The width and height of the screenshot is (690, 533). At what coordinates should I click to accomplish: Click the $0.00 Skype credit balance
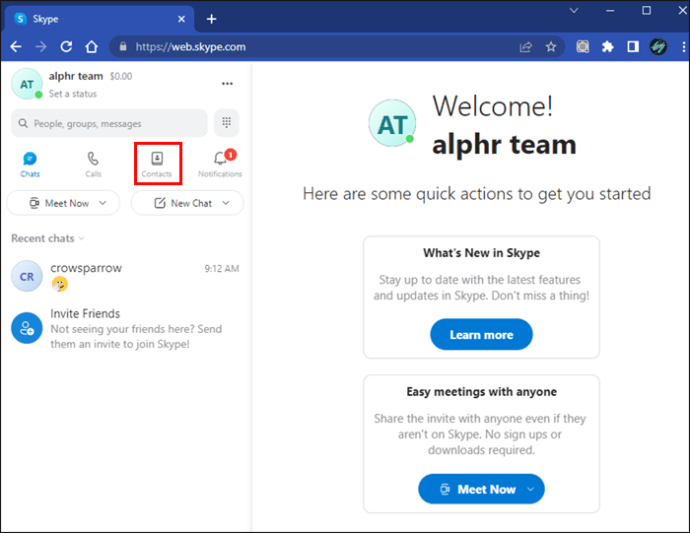click(121, 76)
